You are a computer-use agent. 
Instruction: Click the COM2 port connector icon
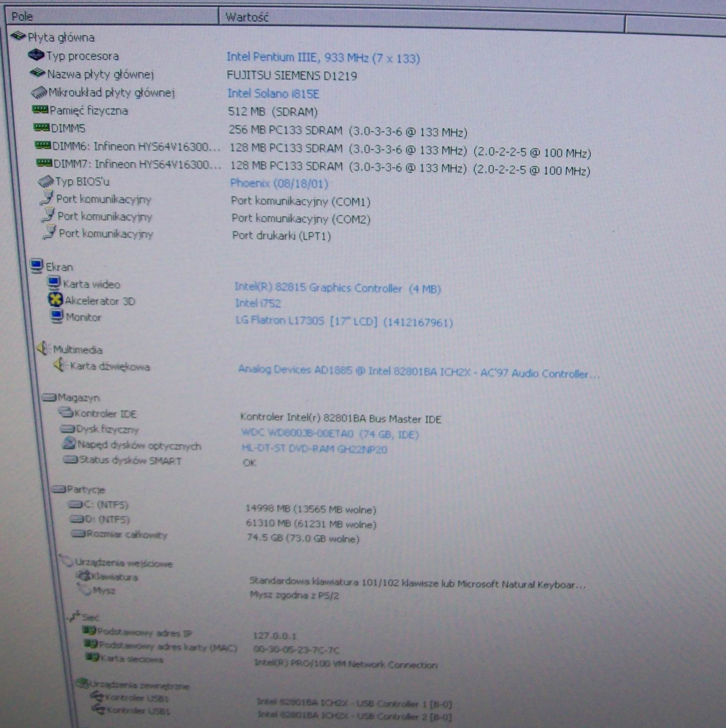[x=48, y=215]
